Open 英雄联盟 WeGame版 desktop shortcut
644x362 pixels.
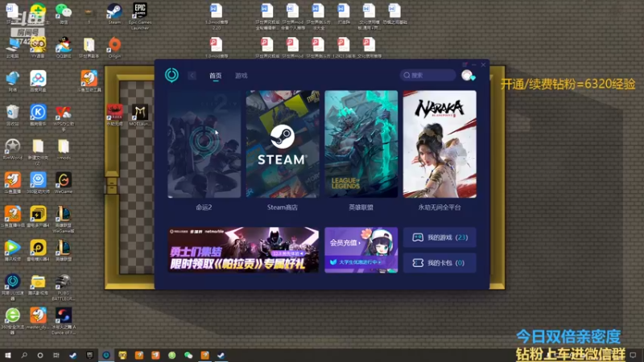tap(64, 220)
